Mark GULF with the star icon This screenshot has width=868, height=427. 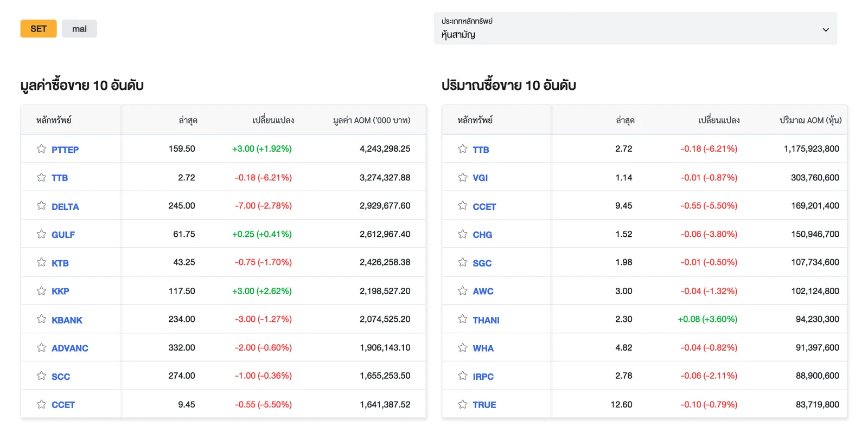tap(41, 234)
